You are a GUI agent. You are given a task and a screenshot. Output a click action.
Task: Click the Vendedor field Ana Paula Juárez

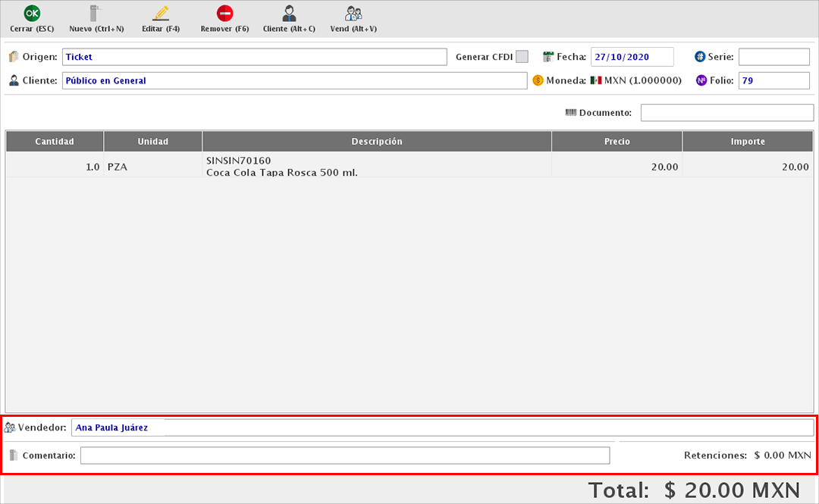pos(442,427)
